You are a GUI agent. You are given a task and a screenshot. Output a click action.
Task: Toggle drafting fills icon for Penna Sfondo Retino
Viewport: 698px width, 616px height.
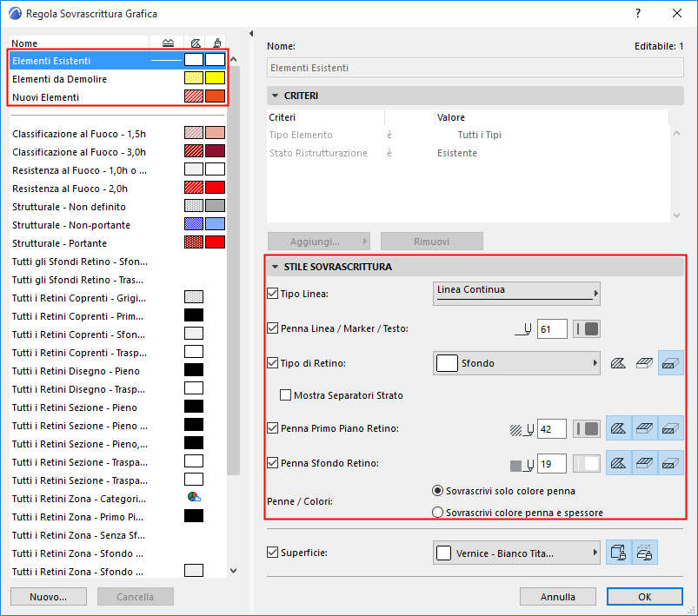[x=618, y=463]
